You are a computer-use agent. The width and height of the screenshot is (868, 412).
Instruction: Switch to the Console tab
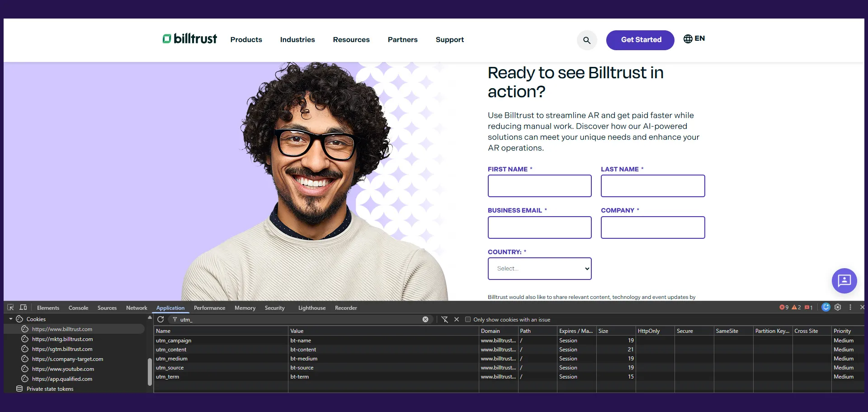tap(78, 308)
